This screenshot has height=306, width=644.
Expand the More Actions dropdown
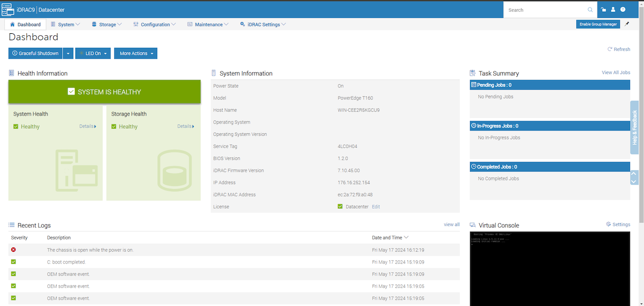click(135, 53)
